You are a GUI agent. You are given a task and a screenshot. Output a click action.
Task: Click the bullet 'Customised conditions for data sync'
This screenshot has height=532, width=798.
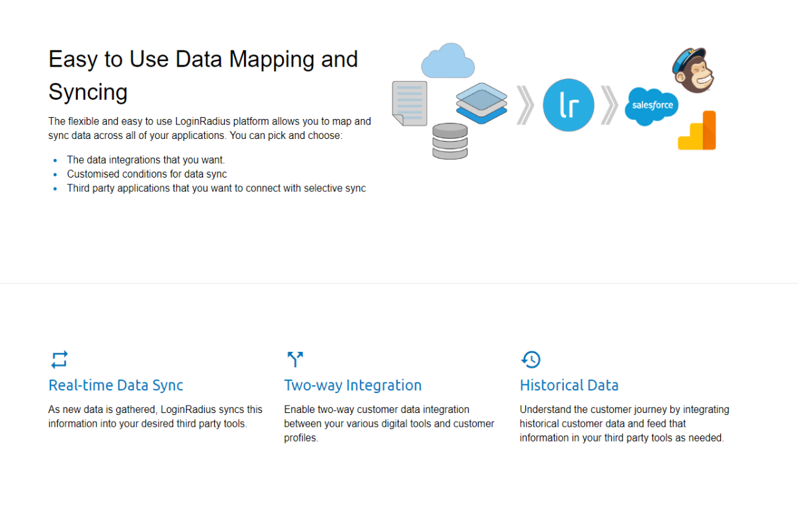click(x=147, y=174)
